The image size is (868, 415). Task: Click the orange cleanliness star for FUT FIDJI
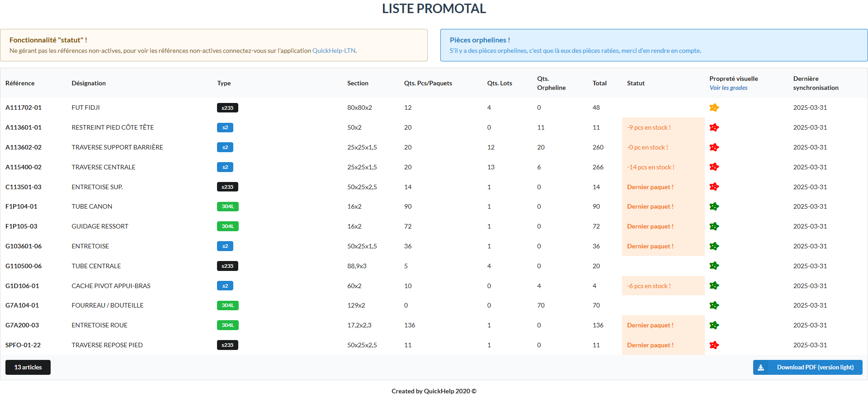(714, 107)
